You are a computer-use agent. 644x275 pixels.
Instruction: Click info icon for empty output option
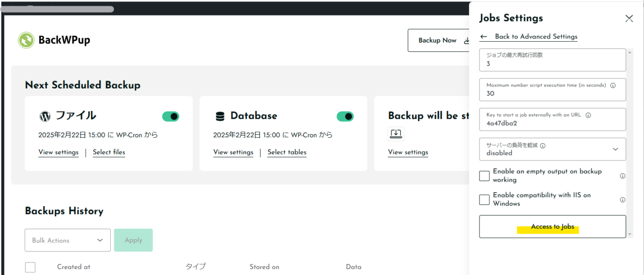pos(622,176)
